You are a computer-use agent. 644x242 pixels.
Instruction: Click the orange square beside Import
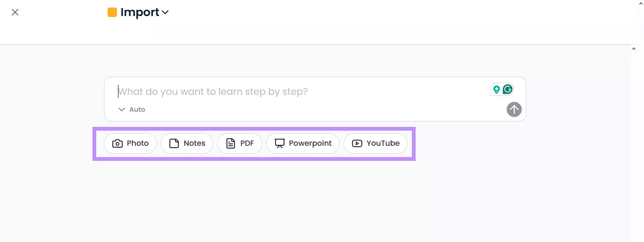112,12
